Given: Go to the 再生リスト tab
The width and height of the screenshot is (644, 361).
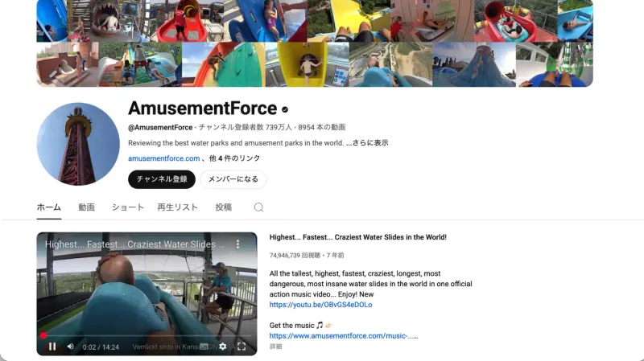Looking at the screenshot, I should (x=177, y=207).
